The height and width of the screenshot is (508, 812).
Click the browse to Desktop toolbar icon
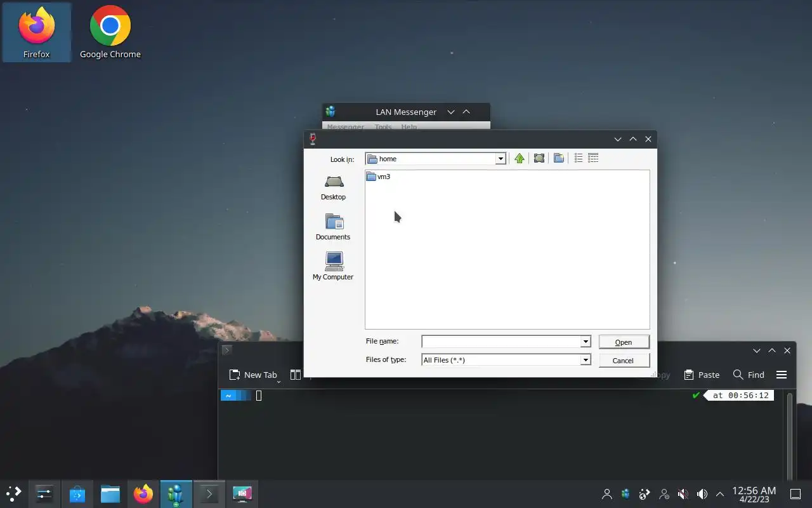click(x=539, y=159)
